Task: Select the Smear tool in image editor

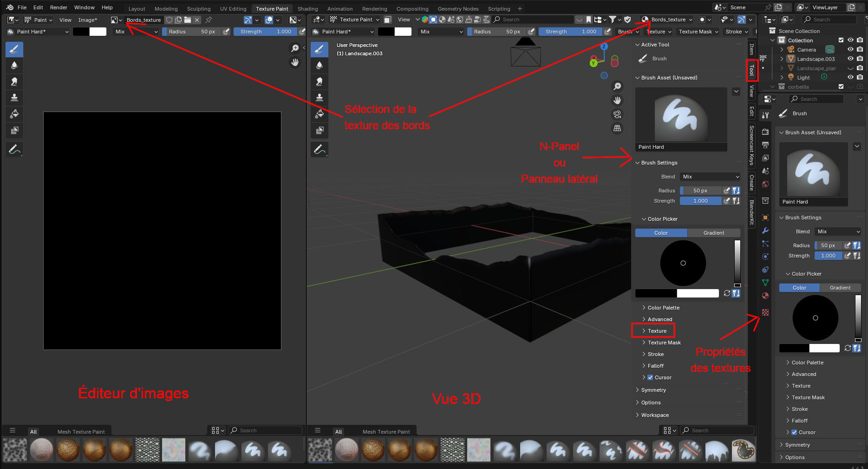Action: click(x=14, y=82)
